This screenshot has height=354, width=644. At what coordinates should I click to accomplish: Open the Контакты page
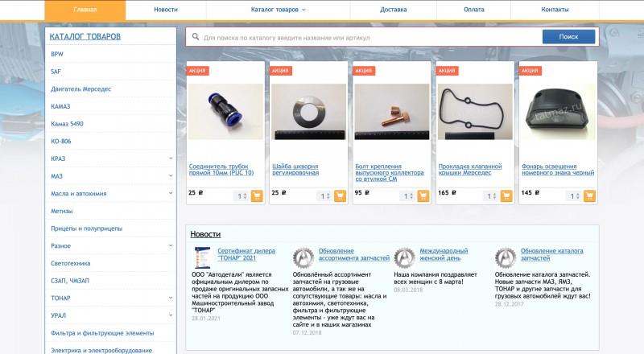point(555,10)
